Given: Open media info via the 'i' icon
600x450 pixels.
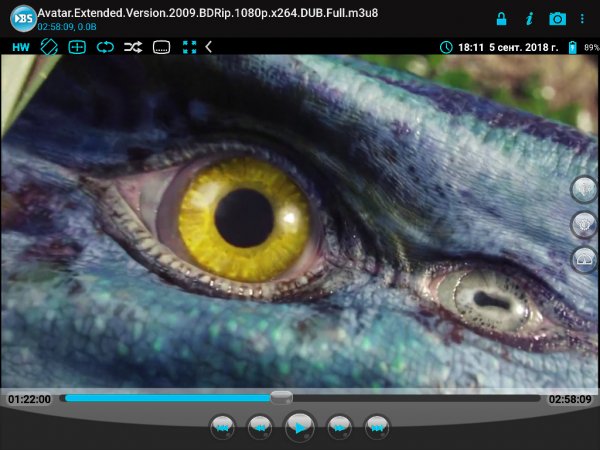Looking at the screenshot, I should pyautogui.click(x=530, y=19).
